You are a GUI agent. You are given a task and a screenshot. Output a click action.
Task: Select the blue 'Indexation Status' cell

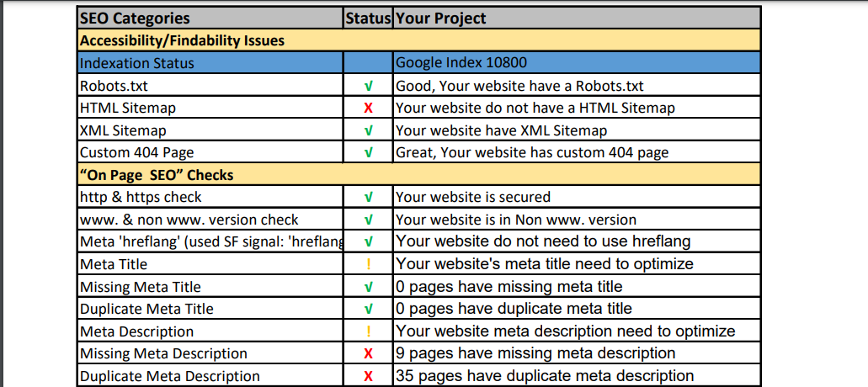tap(137, 63)
